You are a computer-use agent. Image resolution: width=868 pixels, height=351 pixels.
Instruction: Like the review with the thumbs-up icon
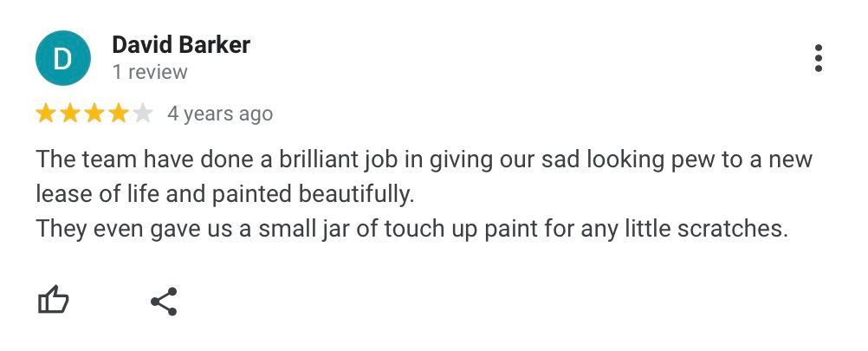tap(53, 301)
